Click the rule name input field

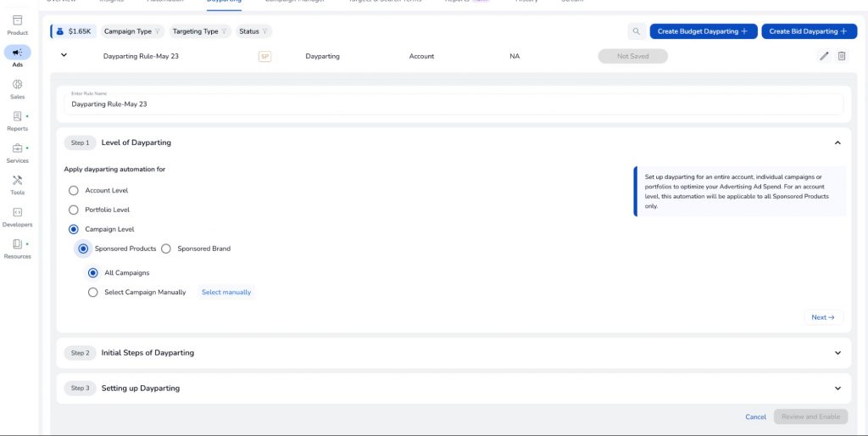tap(453, 104)
